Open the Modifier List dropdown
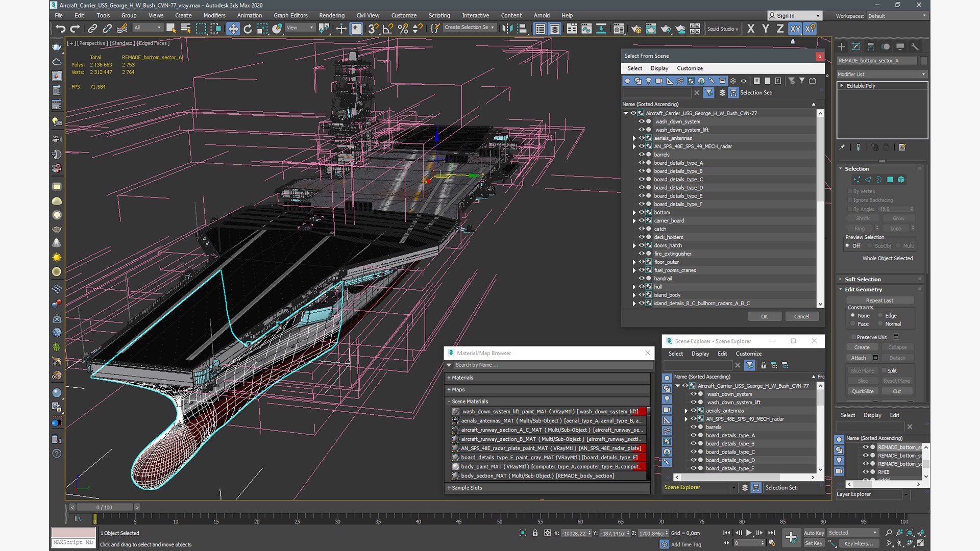This screenshot has width=980, height=551. 881,74
